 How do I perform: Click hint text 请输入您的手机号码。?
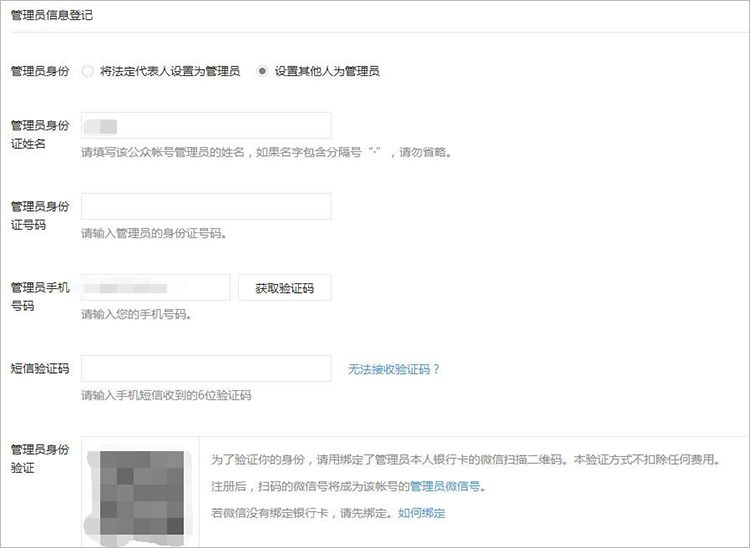click(x=136, y=314)
